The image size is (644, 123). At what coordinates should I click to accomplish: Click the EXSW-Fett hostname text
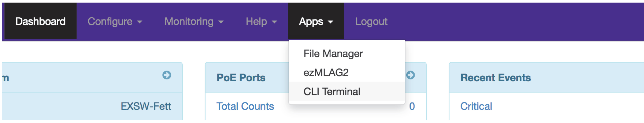tap(146, 106)
